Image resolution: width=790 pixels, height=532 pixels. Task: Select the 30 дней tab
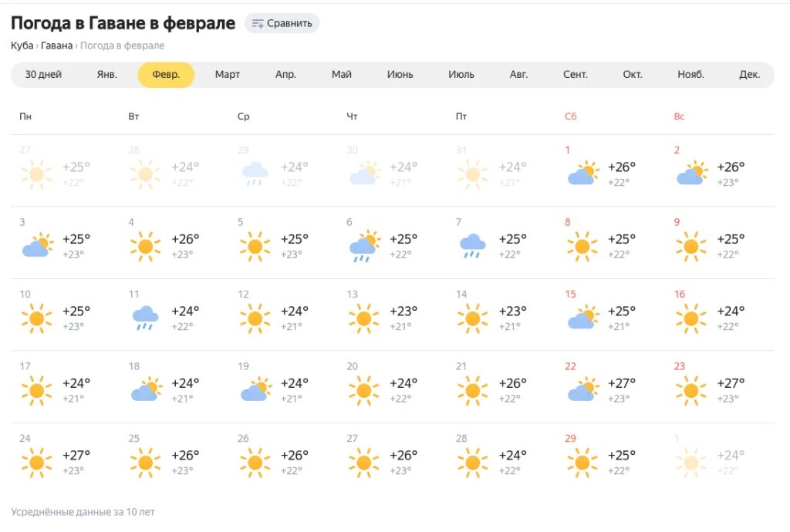(43, 75)
